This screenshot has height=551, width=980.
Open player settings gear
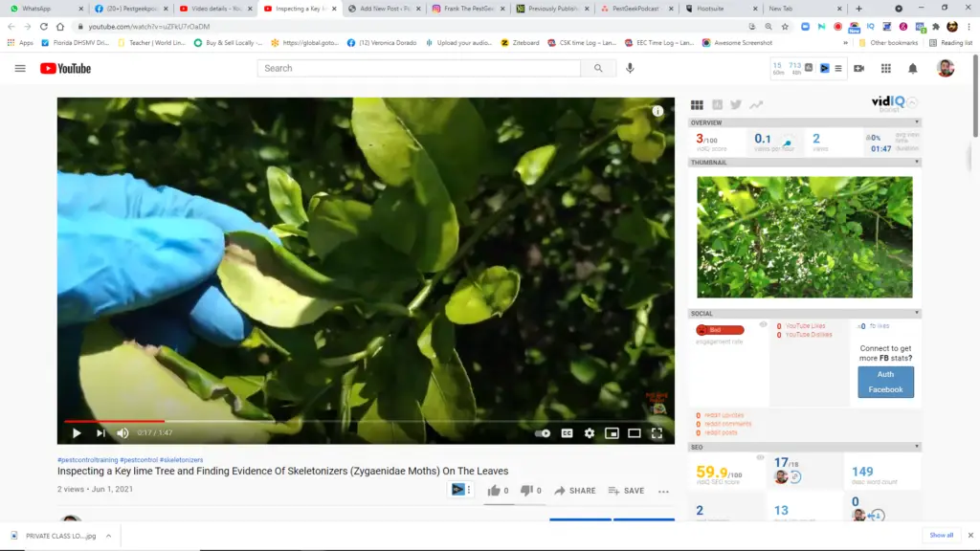click(x=590, y=433)
